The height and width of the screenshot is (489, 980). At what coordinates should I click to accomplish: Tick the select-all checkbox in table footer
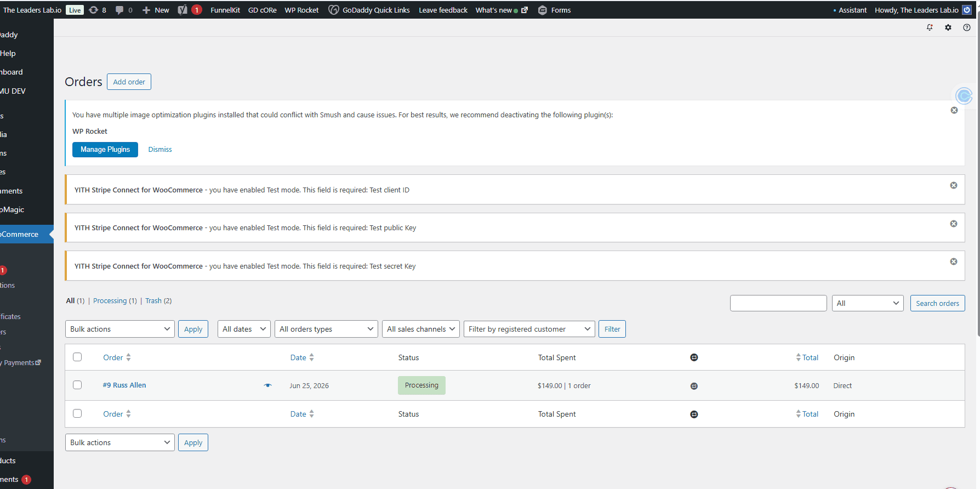pyautogui.click(x=77, y=413)
